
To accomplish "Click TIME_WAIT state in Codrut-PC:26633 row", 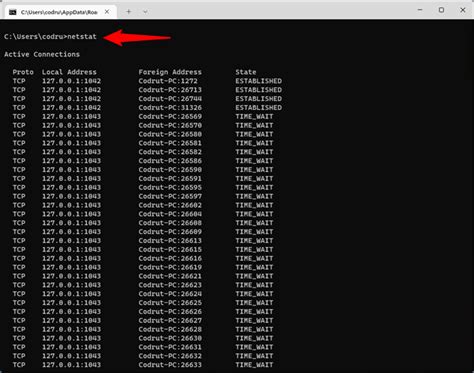I will 254,365.
